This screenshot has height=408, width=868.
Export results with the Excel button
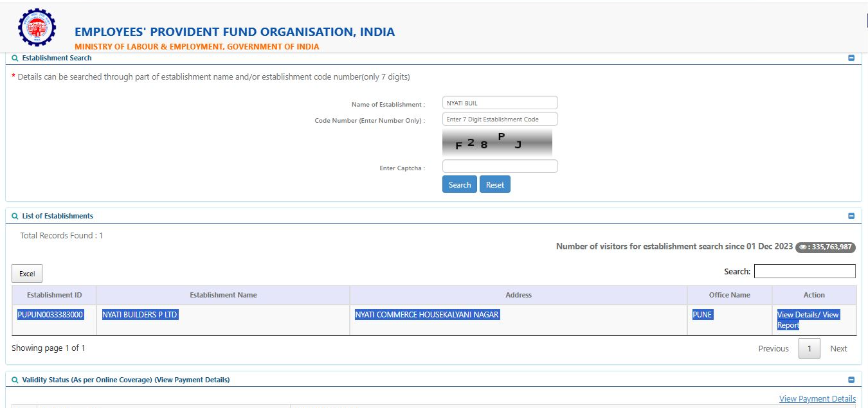tap(27, 274)
